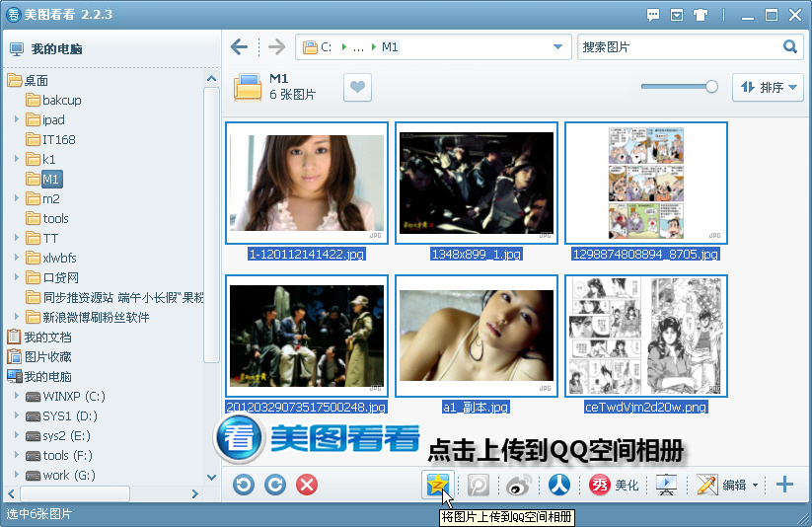This screenshot has height=527, width=812.
Task: Expand the ipad folder
Action: (16, 119)
